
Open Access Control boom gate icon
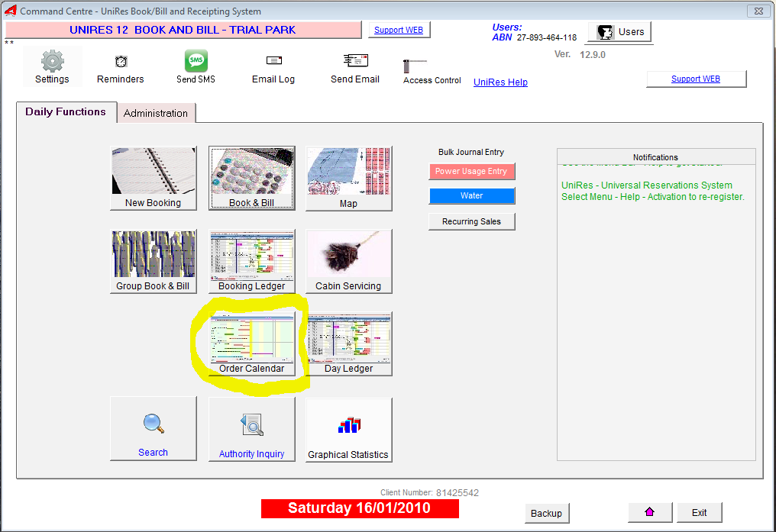[x=432, y=72]
